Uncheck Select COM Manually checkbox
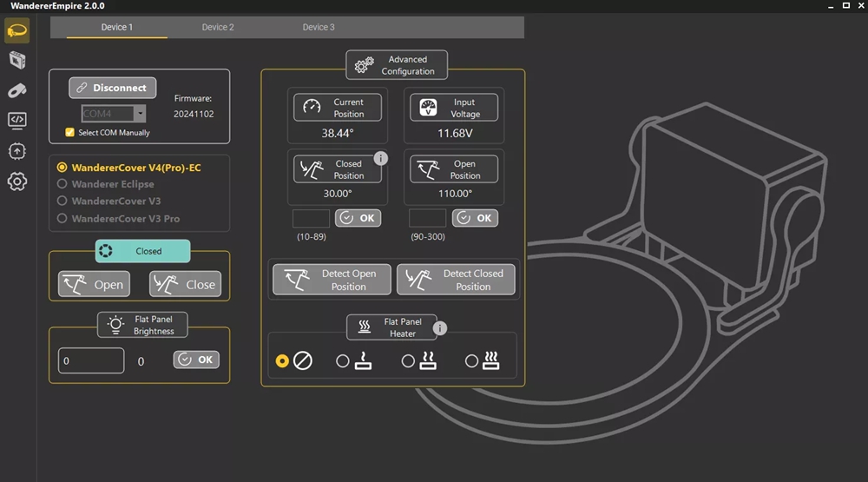This screenshot has height=482, width=868. click(x=70, y=133)
